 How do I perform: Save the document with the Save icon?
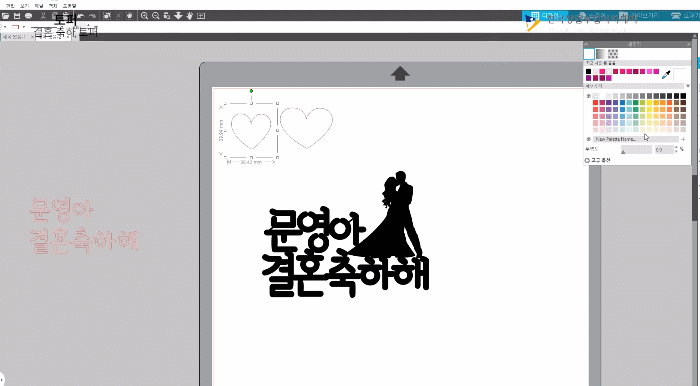point(17,16)
